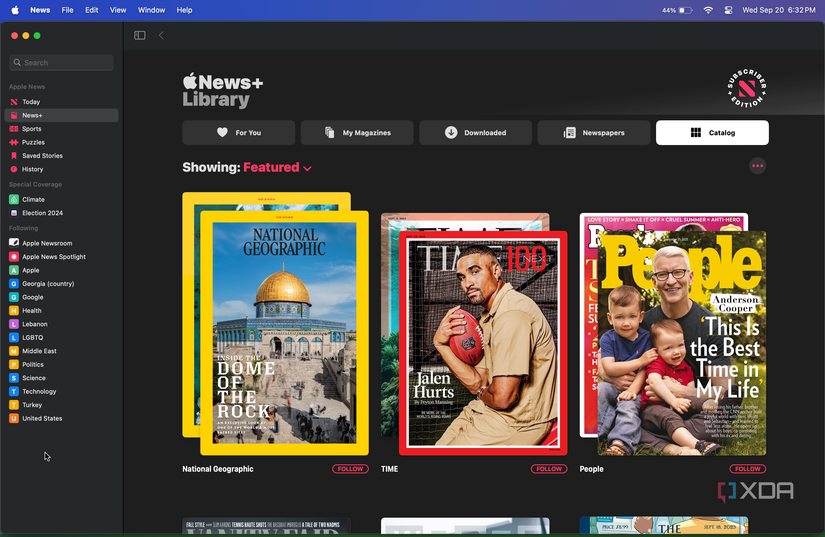
Task: Open the National Geographic cover
Action: (x=284, y=333)
